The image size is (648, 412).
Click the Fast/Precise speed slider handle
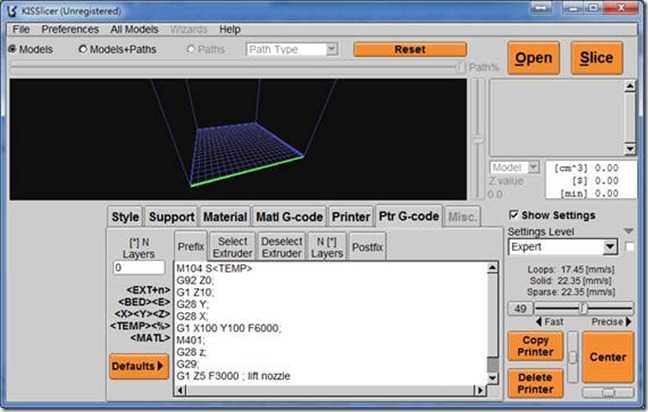coord(583,308)
